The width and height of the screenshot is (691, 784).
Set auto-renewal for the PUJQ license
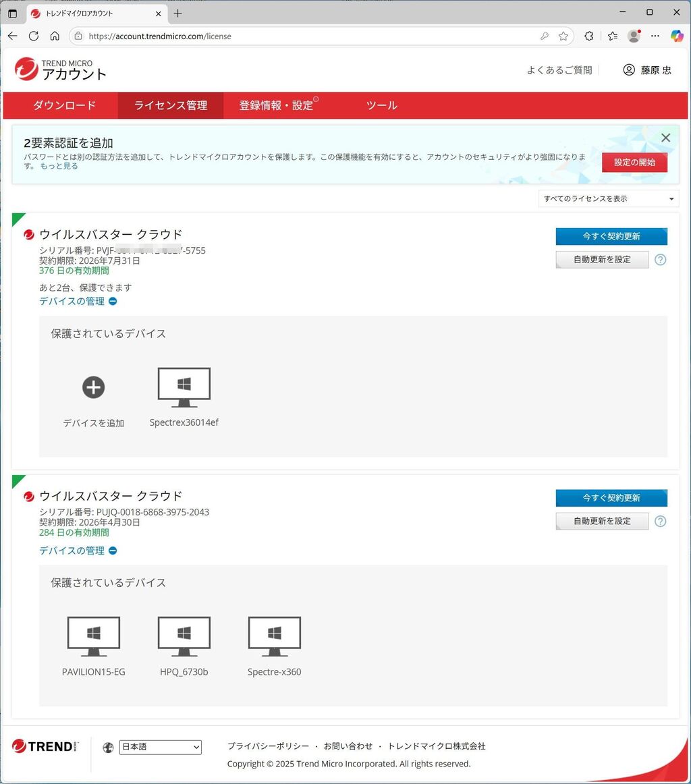coord(602,521)
